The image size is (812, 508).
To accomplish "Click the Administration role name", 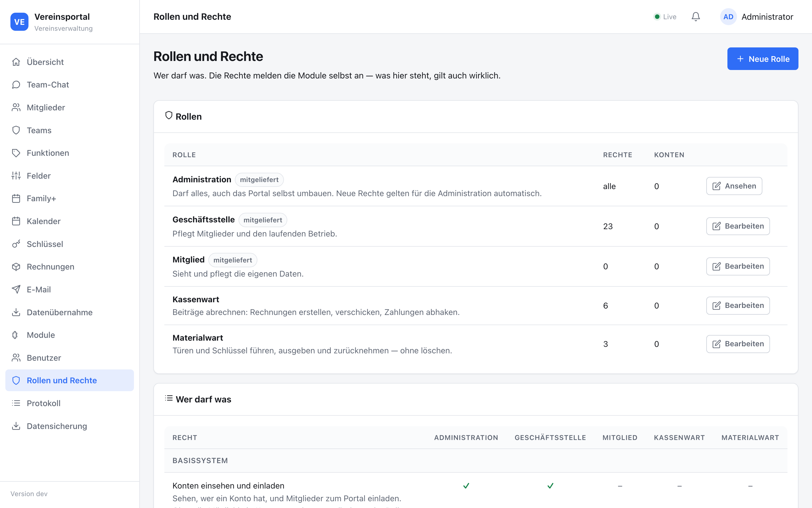I will coord(202,180).
